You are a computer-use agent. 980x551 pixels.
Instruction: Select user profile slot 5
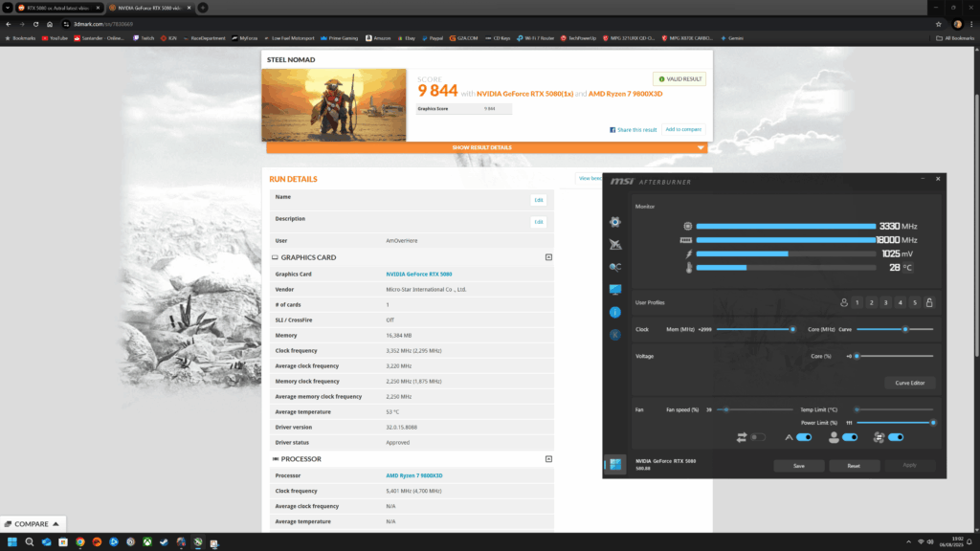click(914, 302)
